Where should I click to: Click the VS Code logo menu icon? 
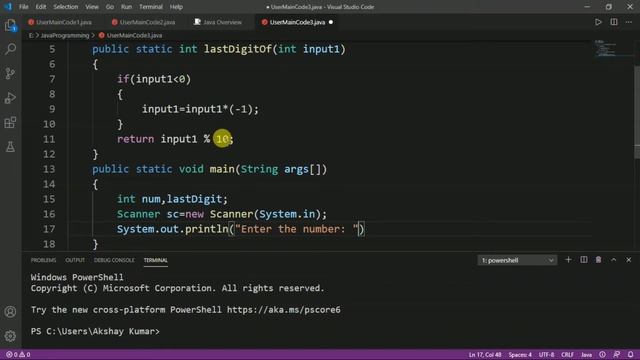tap(8, 7)
